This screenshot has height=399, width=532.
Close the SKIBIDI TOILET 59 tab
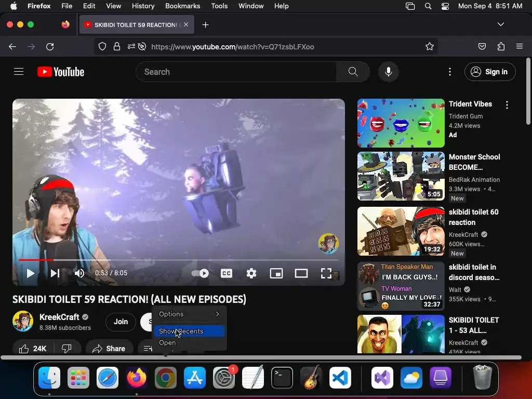pos(186,24)
